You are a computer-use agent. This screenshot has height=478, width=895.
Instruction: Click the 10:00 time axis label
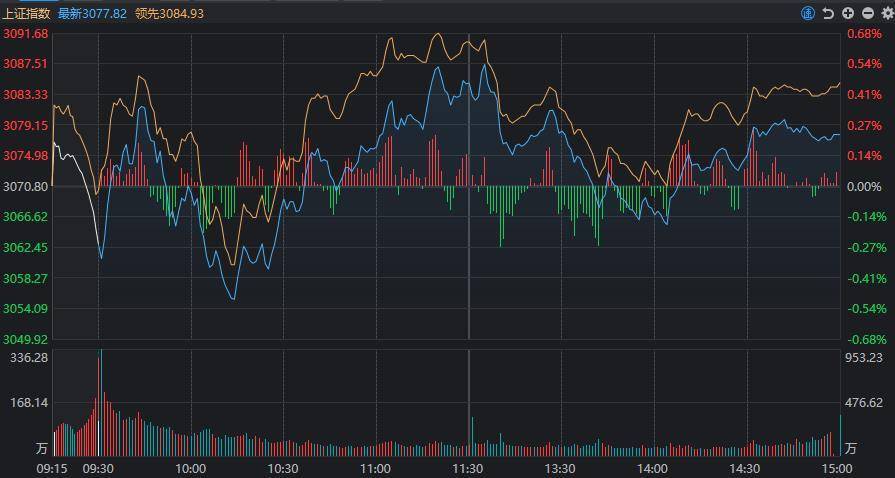(x=190, y=468)
